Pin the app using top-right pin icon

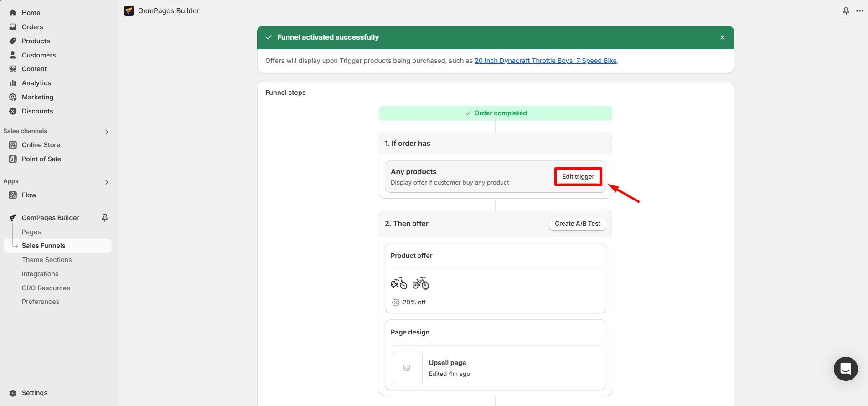pos(846,11)
